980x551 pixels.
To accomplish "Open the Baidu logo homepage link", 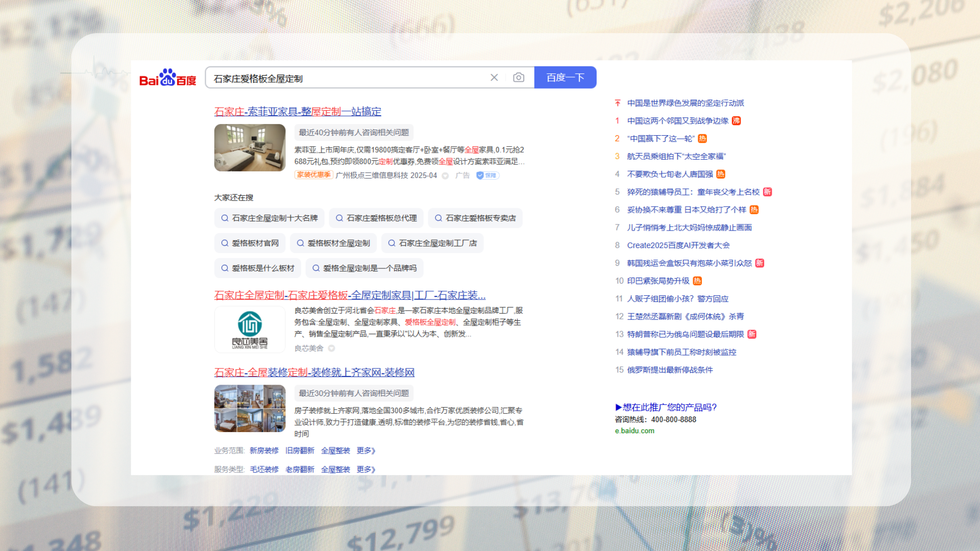I will tap(167, 78).
